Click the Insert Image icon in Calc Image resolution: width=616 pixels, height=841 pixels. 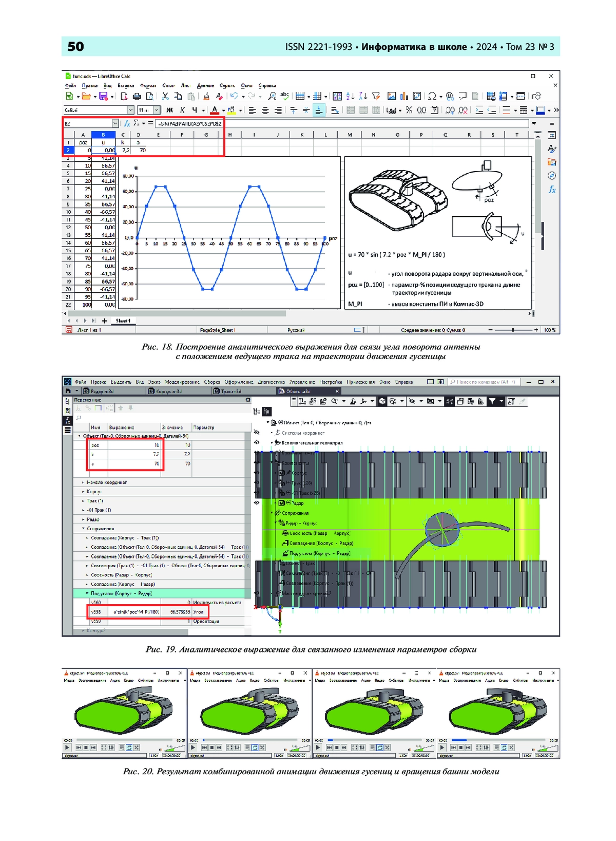coord(392,96)
